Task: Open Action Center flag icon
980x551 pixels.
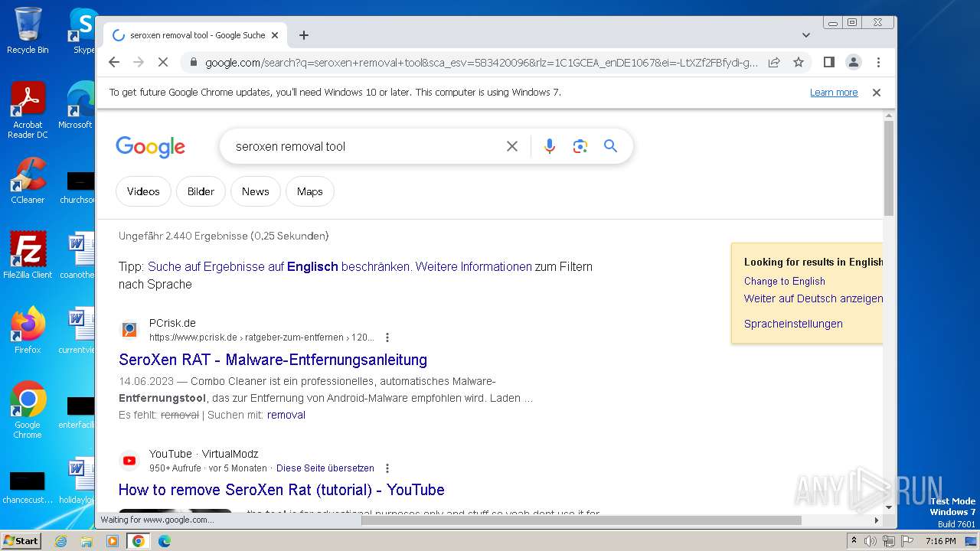Action: coord(906,541)
